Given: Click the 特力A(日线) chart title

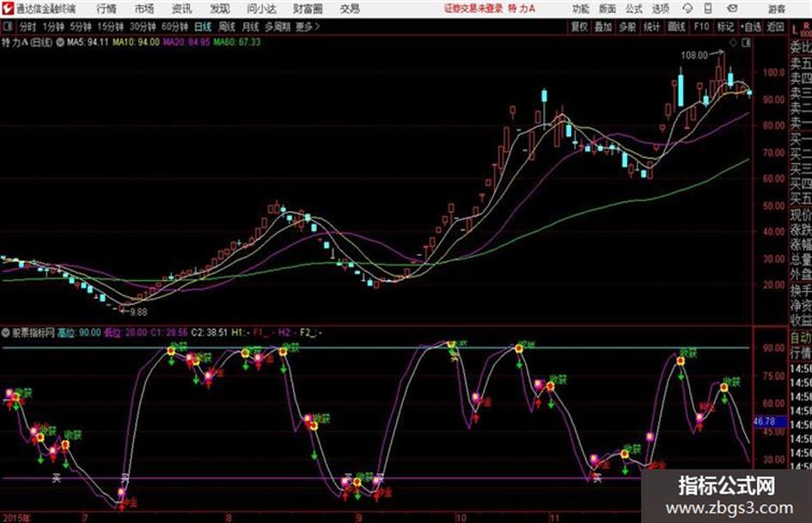Looking at the screenshot, I should coord(27,42).
